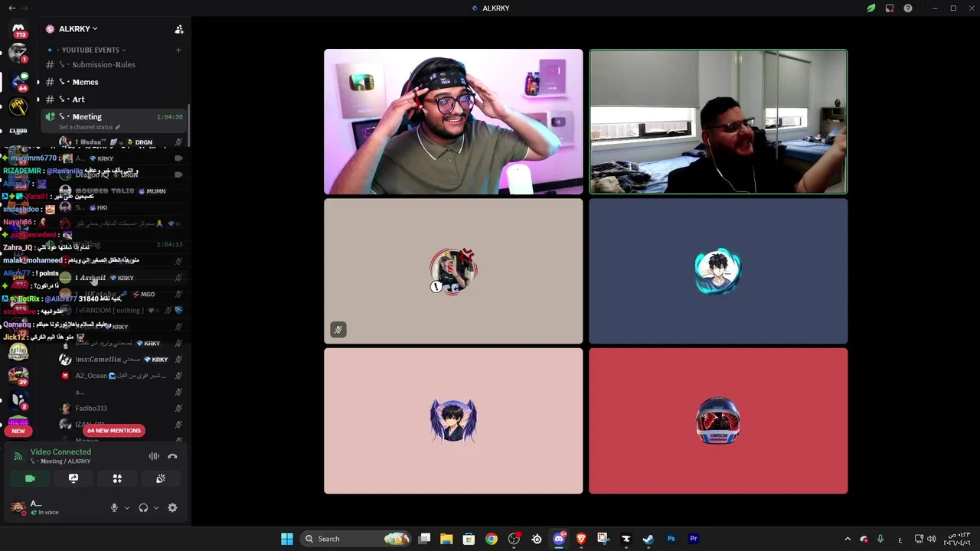Jump to 64 NEW MENTIONS pill
The width and height of the screenshot is (980, 551).
(114, 431)
